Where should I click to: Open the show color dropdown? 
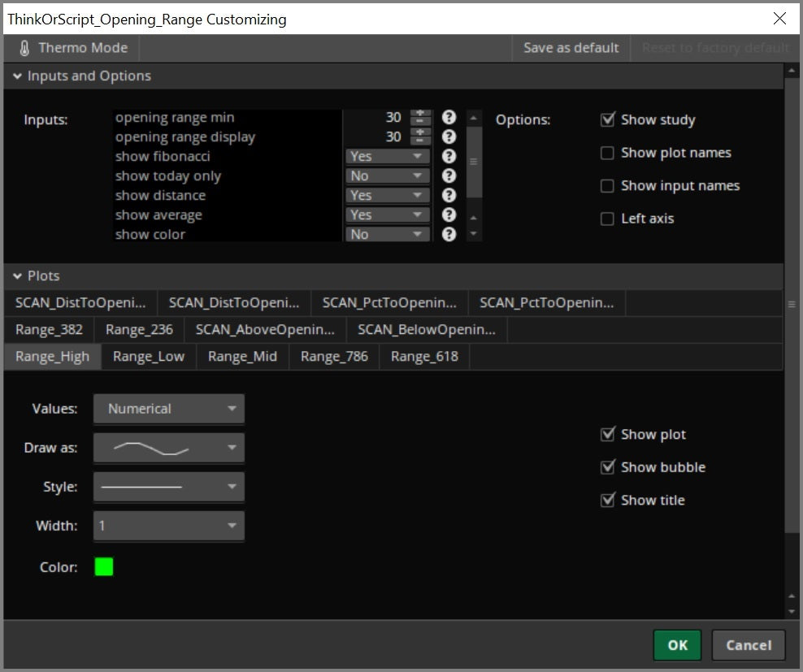point(388,234)
